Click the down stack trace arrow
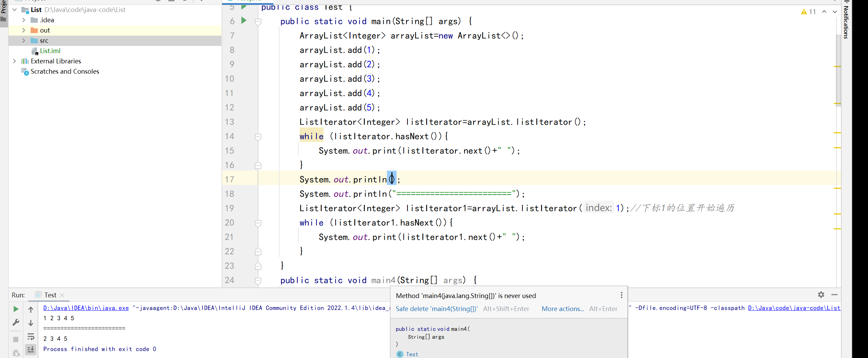This screenshot has height=358, width=868. [31, 323]
